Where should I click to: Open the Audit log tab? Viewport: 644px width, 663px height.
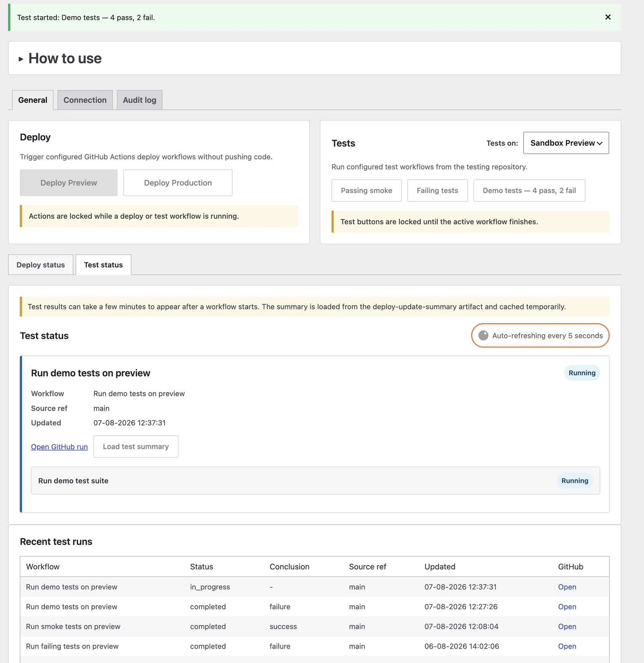point(139,100)
